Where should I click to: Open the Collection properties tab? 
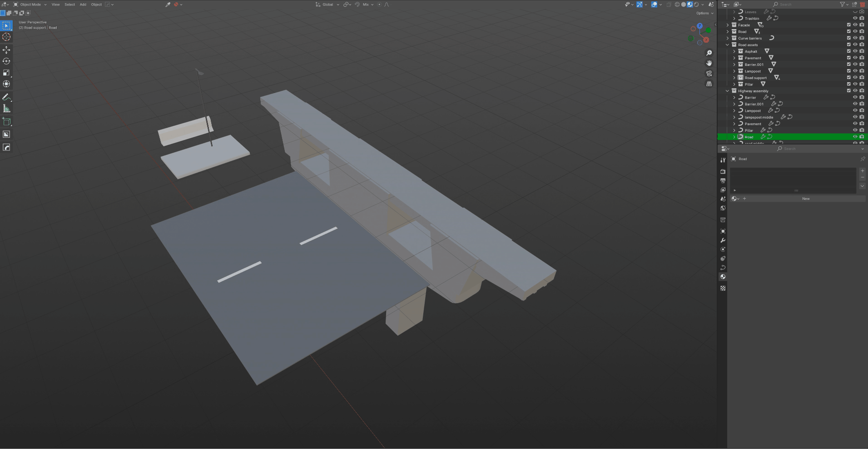[723, 220]
